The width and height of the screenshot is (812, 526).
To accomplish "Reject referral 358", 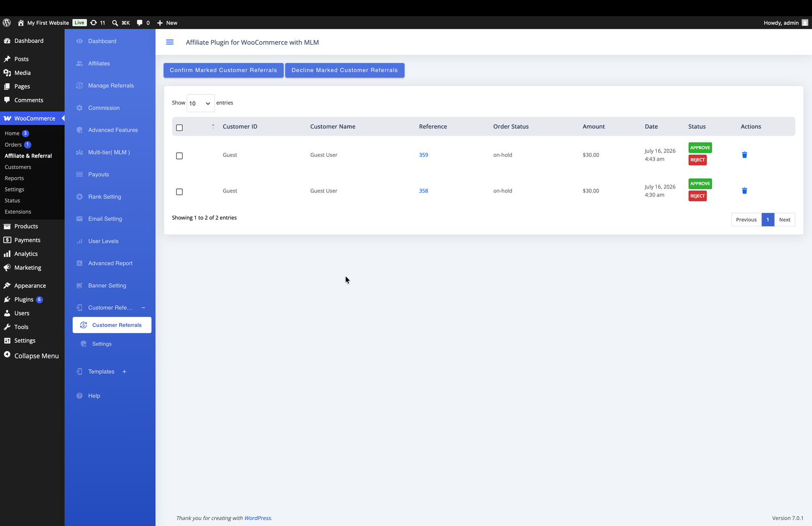I will pyautogui.click(x=697, y=196).
